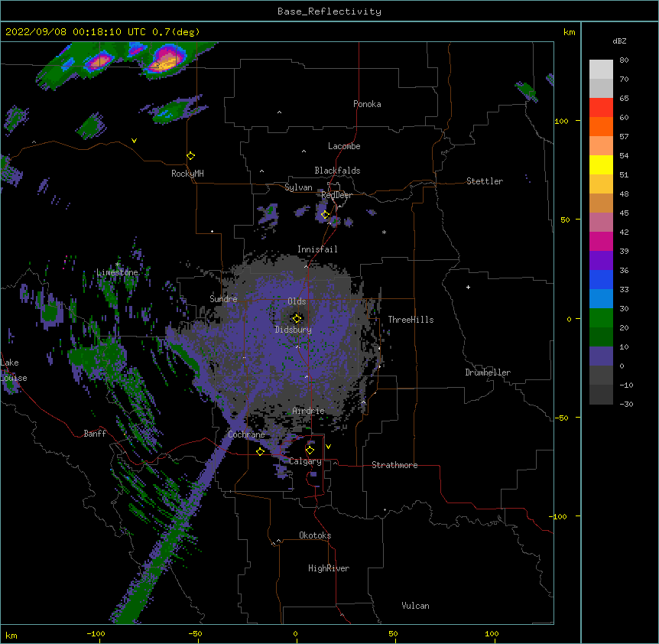Click the Didsbury label
The width and height of the screenshot is (659, 644).
(x=294, y=330)
